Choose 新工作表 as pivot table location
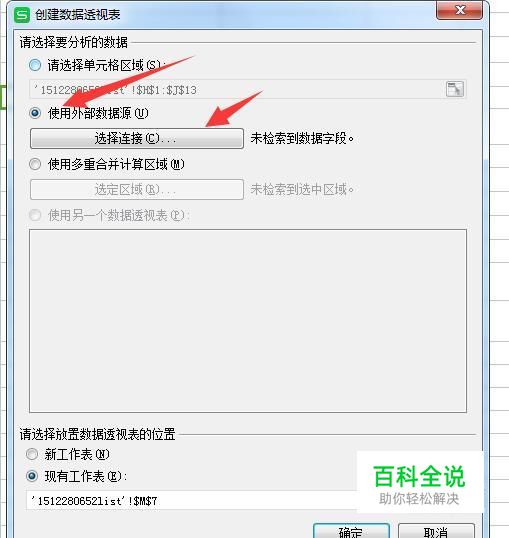The image size is (509, 538). (x=32, y=454)
